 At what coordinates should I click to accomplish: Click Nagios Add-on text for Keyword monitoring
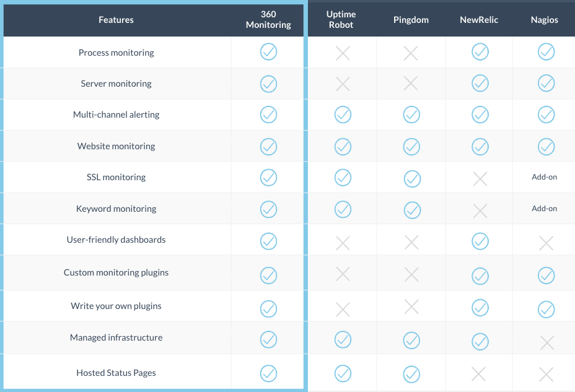pos(545,209)
